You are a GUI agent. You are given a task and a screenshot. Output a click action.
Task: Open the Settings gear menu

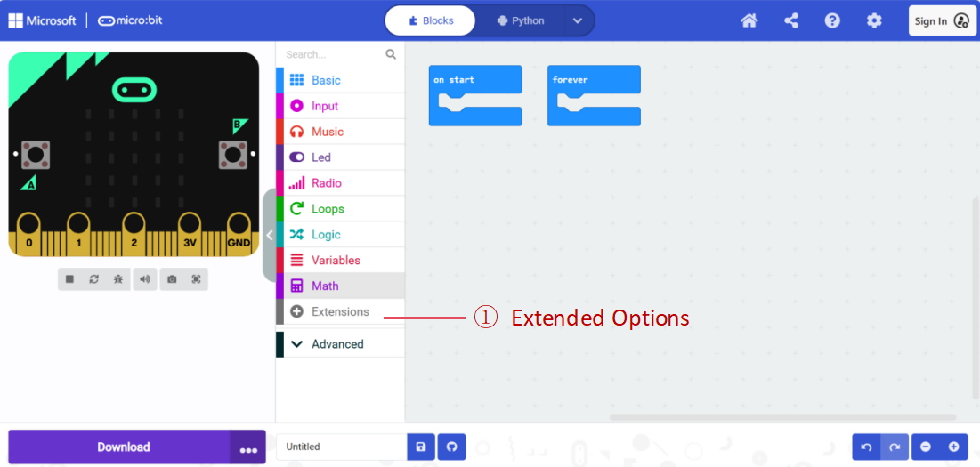pyautogui.click(x=874, y=20)
